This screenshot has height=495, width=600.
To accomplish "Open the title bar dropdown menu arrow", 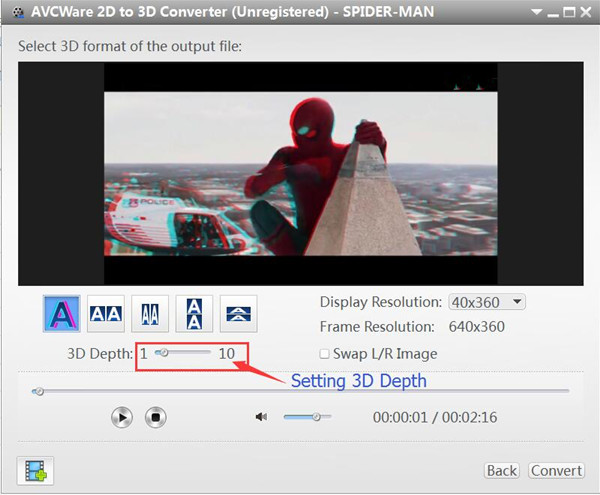I will click(536, 12).
